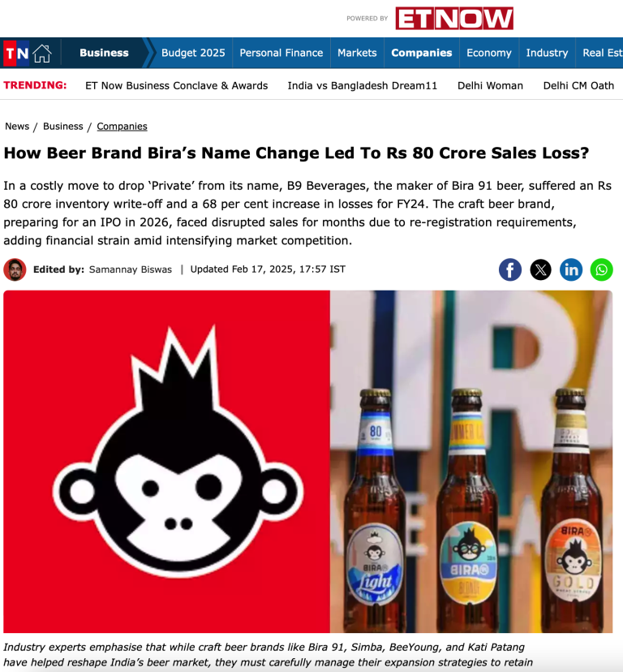Click the editor's avatar photo
This screenshot has height=672, width=623.
[15, 269]
